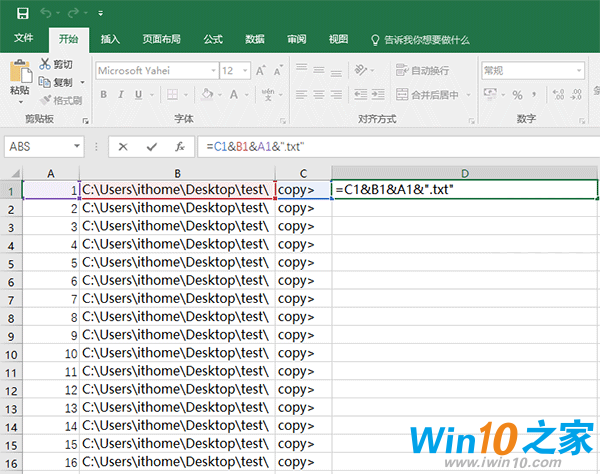The width and height of the screenshot is (600, 474).
Task: Click the Copy (复制) icon
Action: coord(46,82)
